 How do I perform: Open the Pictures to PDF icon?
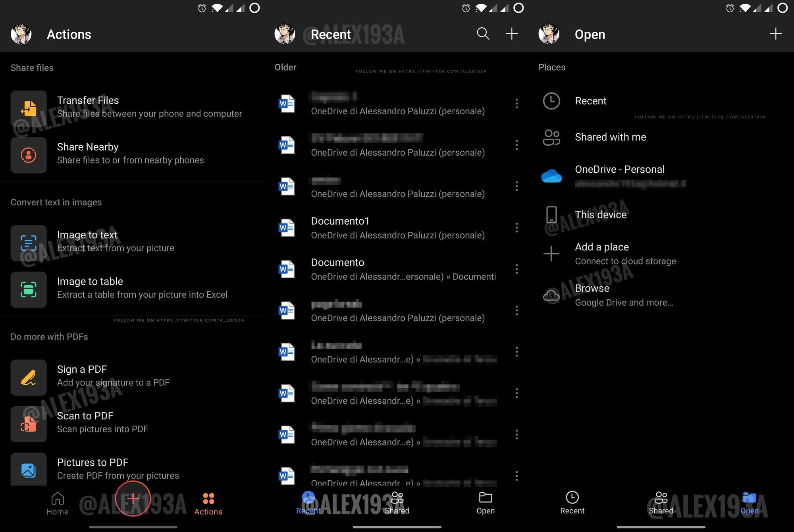point(29,469)
